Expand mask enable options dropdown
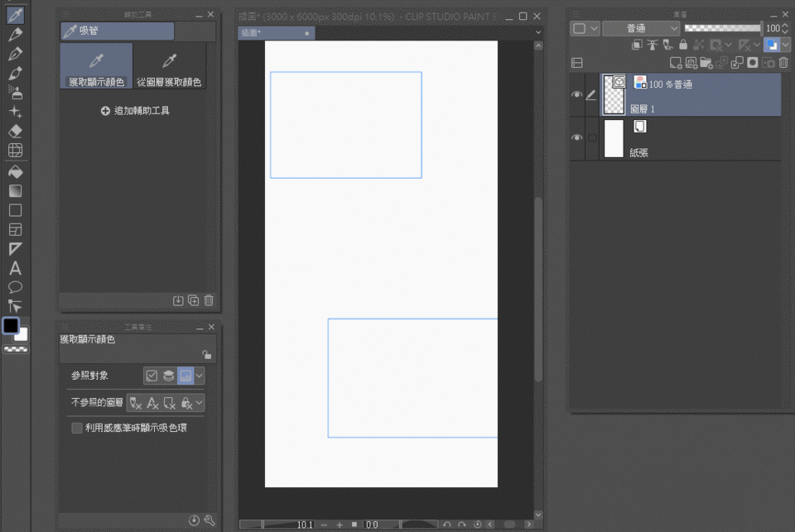The height and width of the screenshot is (532, 795). [728, 46]
